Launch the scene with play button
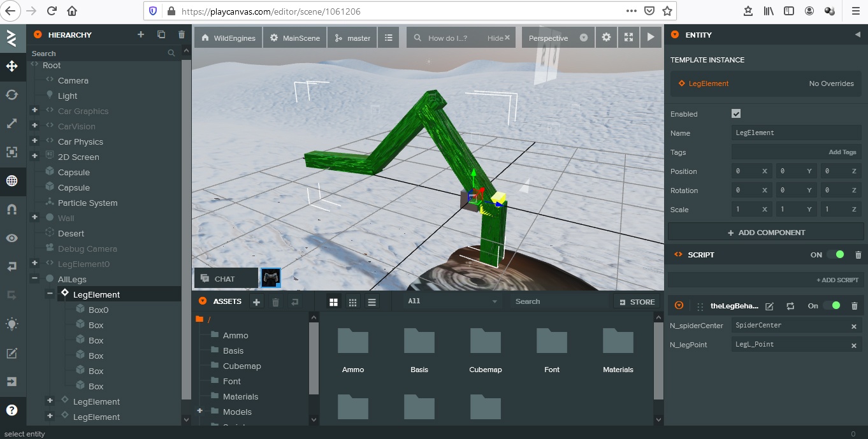Viewport: 868px width, 439px height. (650, 38)
